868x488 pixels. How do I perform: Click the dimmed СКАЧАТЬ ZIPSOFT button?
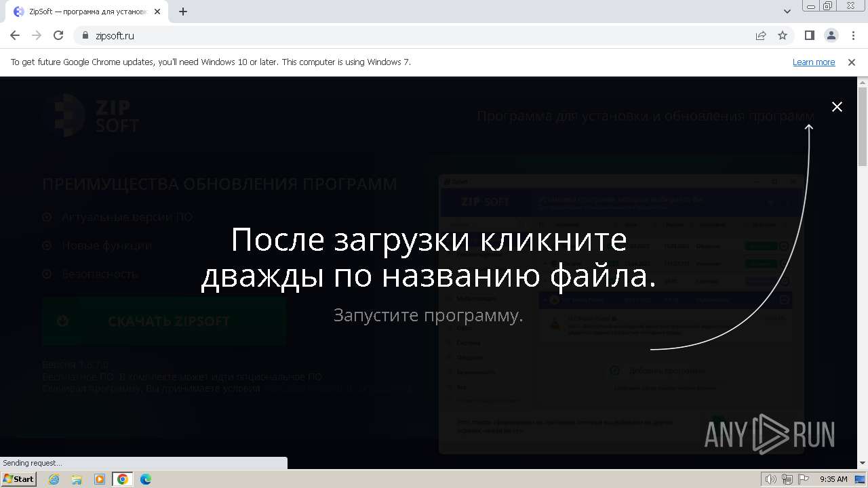point(164,321)
